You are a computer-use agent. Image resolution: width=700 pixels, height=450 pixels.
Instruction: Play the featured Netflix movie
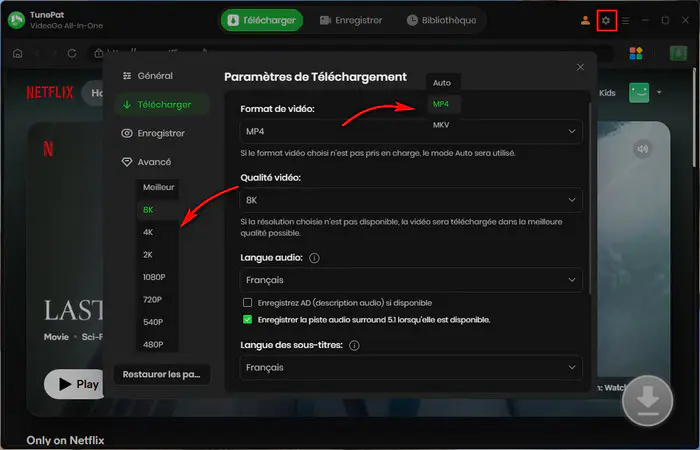tap(75, 384)
